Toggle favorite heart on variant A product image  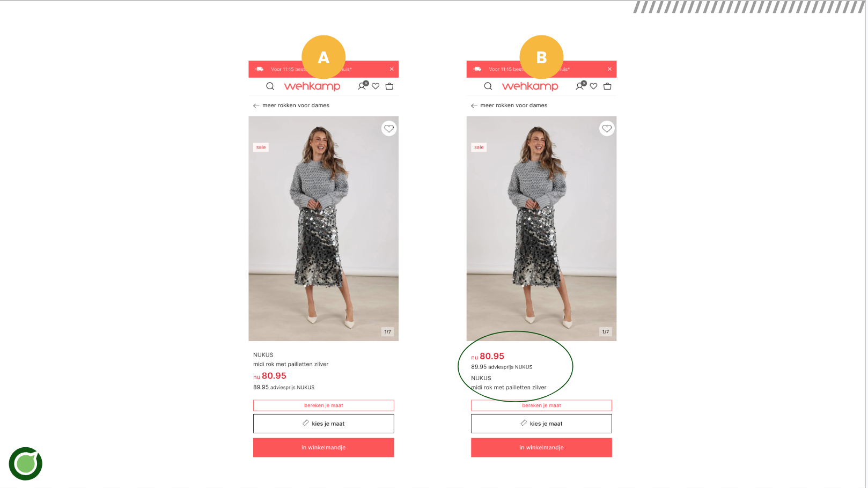(389, 129)
